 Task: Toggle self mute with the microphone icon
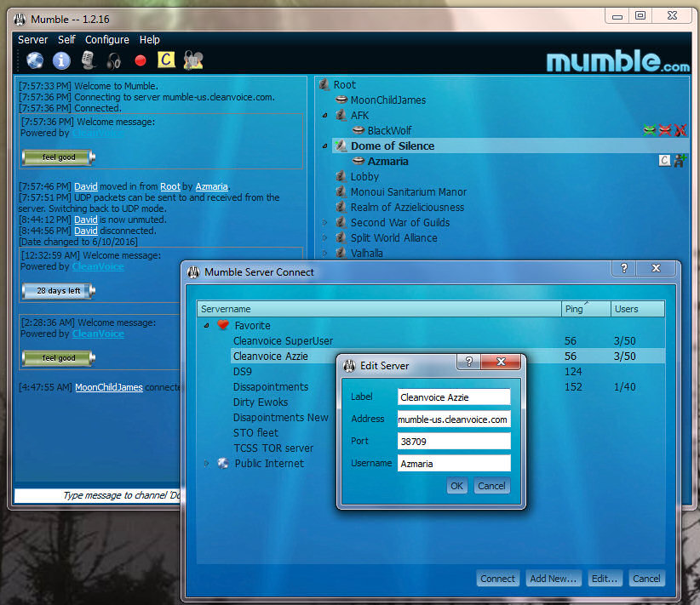pyautogui.click(x=88, y=60)
